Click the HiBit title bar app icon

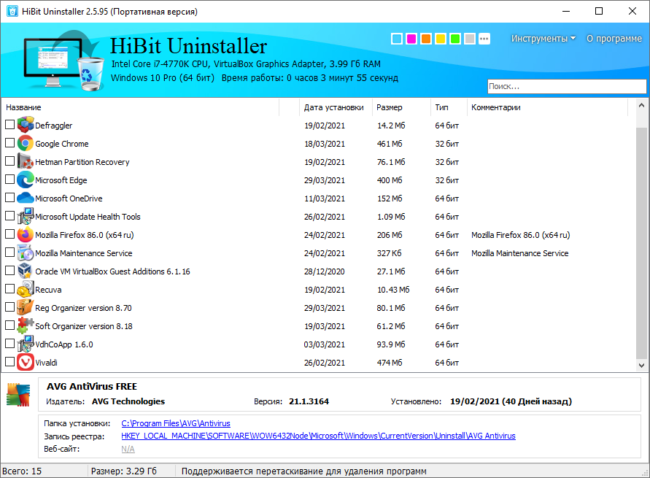click(x=12, y=11)
